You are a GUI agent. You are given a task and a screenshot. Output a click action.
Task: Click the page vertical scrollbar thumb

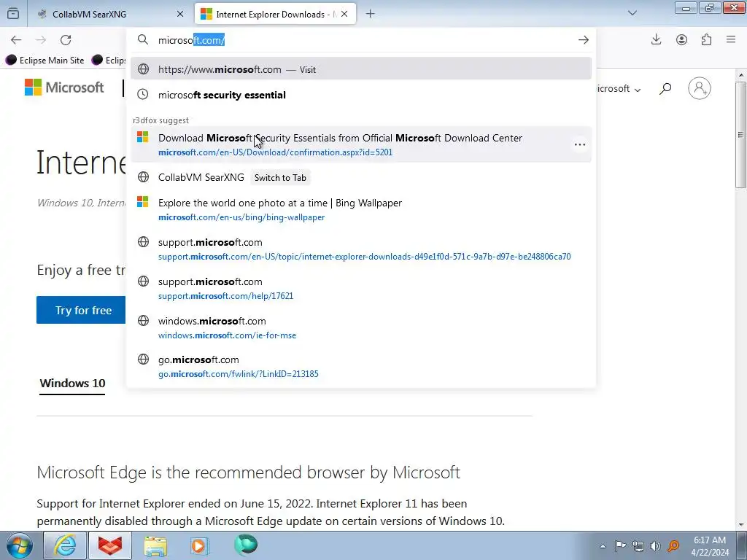(x=741, y=135)
